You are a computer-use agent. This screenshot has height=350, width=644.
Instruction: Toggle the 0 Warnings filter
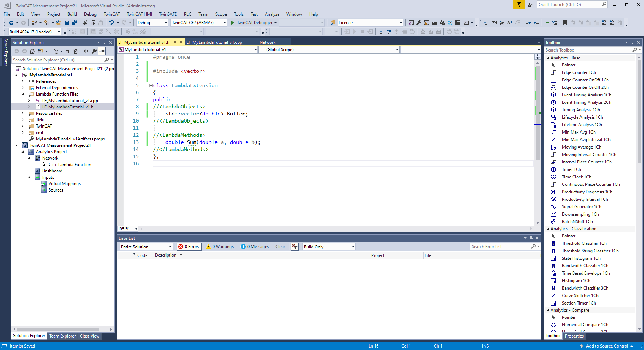point(220,247)
